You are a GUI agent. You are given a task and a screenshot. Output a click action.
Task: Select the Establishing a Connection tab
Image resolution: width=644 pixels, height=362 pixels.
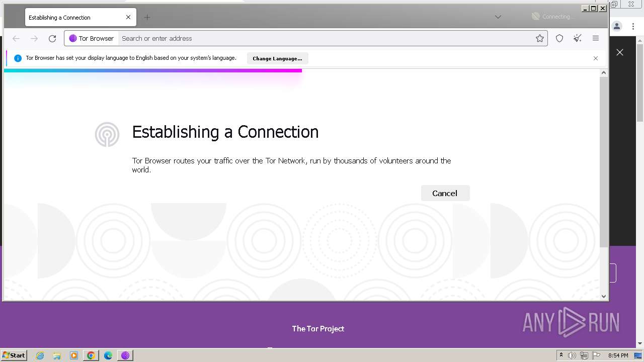click(80, 17)
